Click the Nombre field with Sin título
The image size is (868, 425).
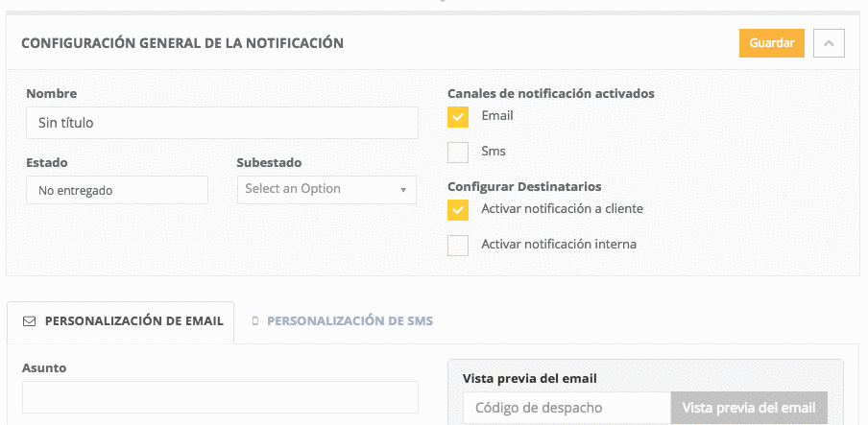pyautogui.click(x=222, y=123)
